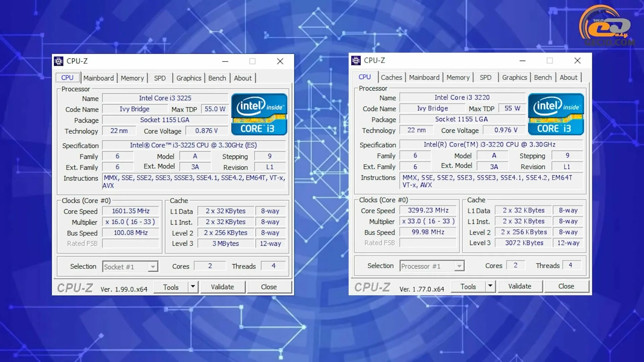Click Intel Core i3 logo in right window
644x362 pixels.
556,114
